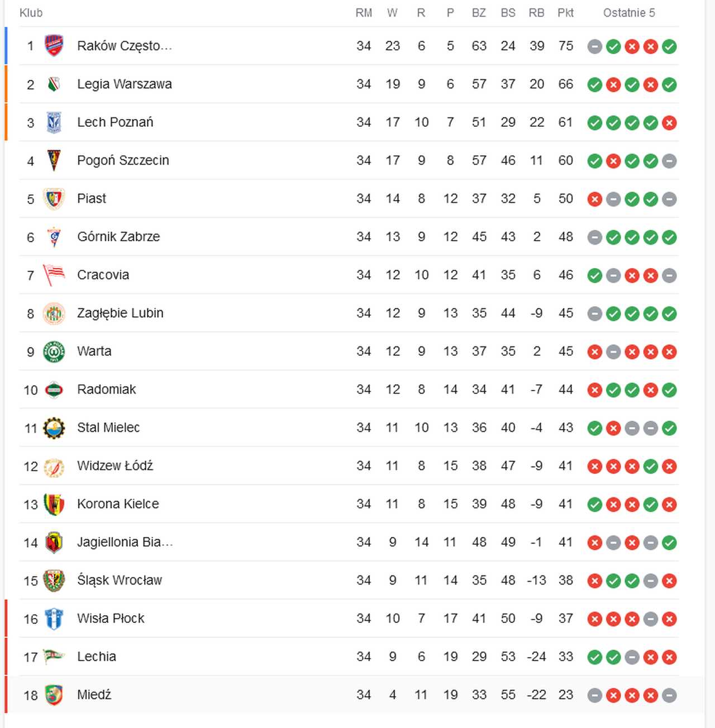
Task: Click the Wisła Płock blue shield crest
Action: (x=54, y=618)
